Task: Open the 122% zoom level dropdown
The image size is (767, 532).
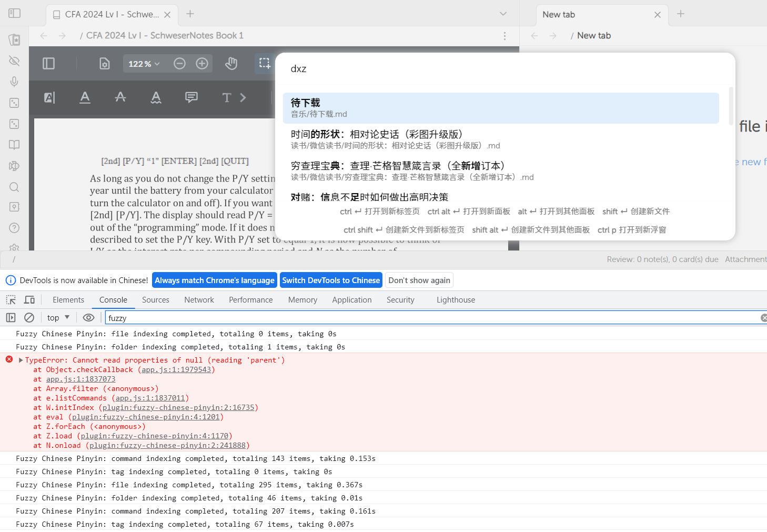Action: click(x=143, y=63)
